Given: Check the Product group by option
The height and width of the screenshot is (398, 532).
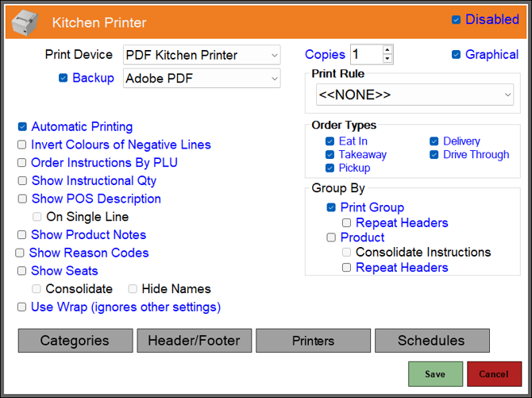Looking at the screenshot, I should click(331, 237).
